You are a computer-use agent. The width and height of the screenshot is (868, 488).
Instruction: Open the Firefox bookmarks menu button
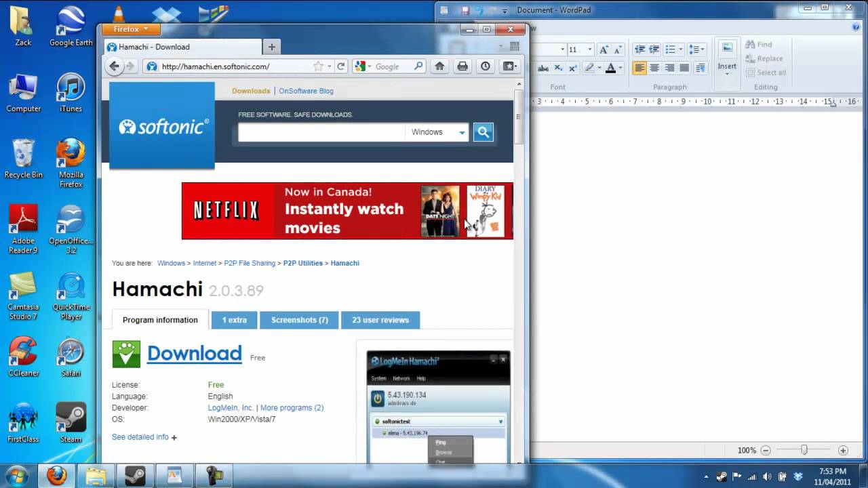coord(509,66)
